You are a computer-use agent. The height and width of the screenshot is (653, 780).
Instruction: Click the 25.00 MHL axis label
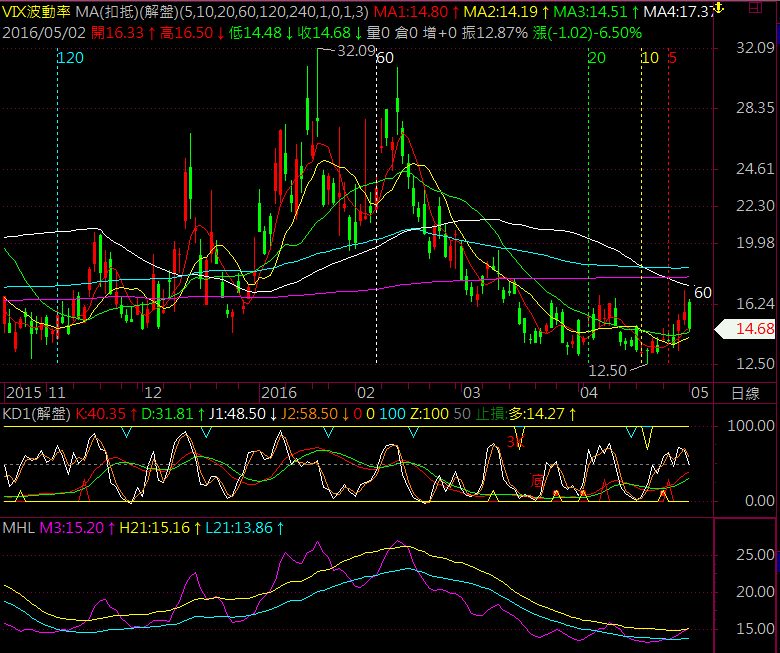click(755, 555)
